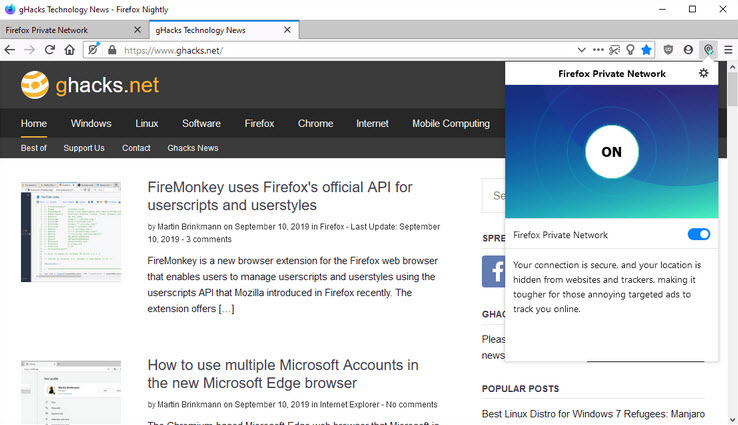The height and width of the screenshot is (425, 738).
Task: Click the lightbulb icon in address bar
Action: click(x=630, y=50)
